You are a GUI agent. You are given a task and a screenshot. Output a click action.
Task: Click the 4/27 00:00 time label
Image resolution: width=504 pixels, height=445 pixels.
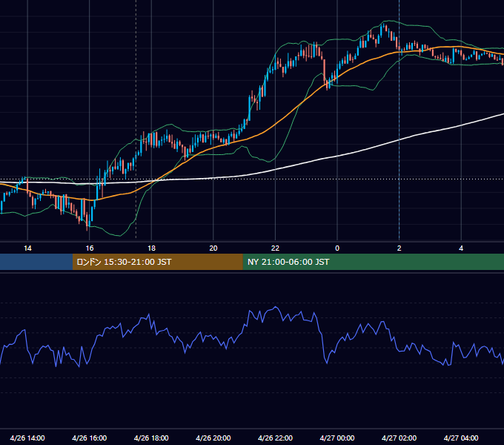pyautogui.click(x=337, y=438)
